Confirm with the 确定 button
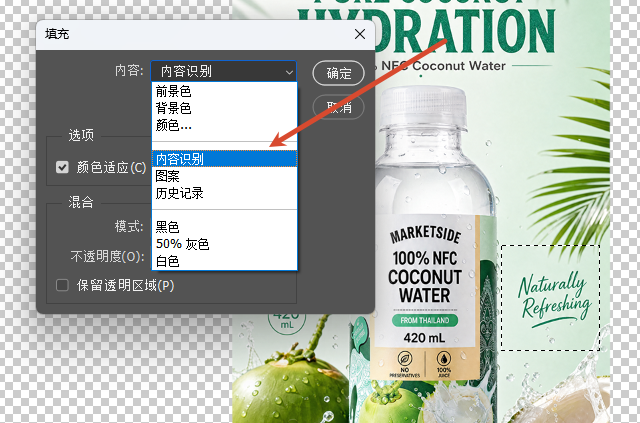The width and height of the screenshot is (640, 423). 338,73
